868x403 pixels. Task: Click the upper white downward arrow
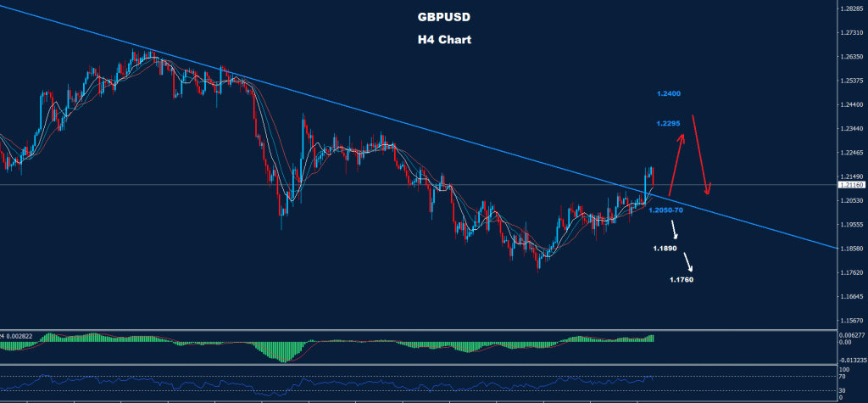675,229
